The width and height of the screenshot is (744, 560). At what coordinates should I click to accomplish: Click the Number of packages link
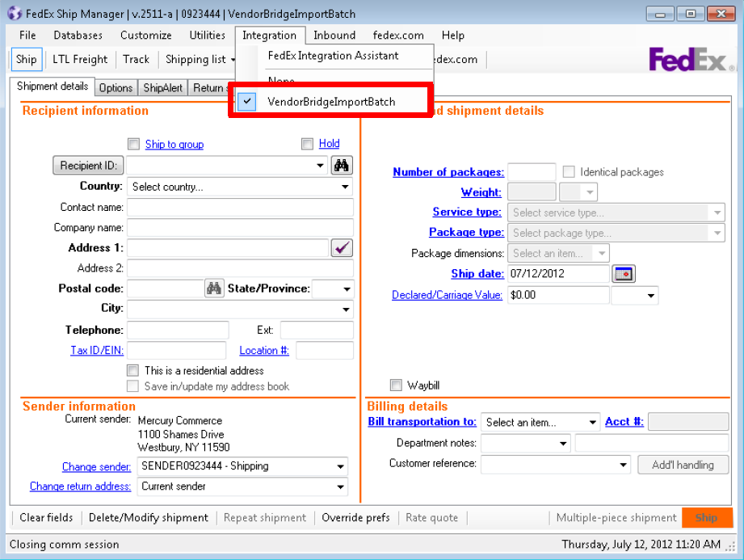tap(448, 172)
